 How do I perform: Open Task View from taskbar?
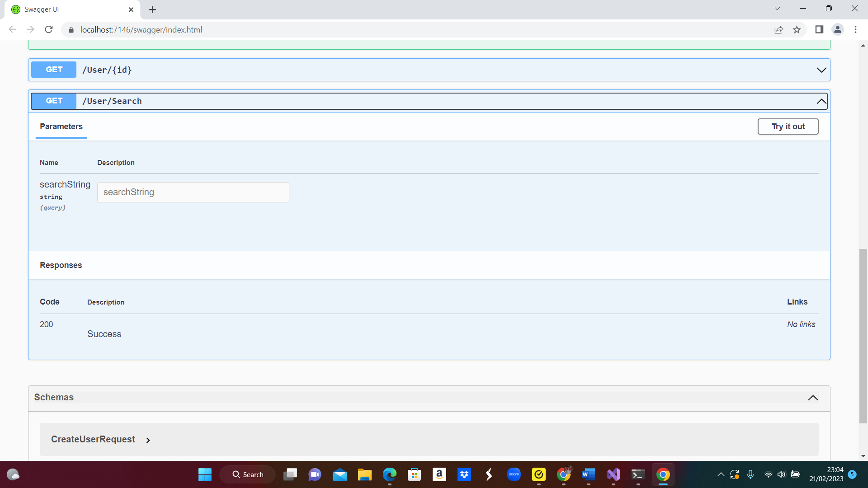pyautogui.click(x=290, y=474)
